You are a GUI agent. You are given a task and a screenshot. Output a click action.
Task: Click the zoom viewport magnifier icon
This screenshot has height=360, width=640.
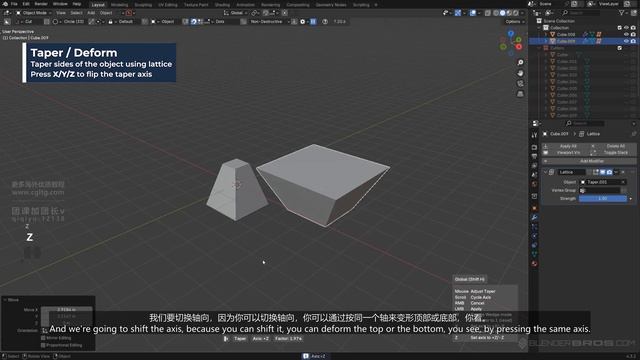[x=520, y=62]
